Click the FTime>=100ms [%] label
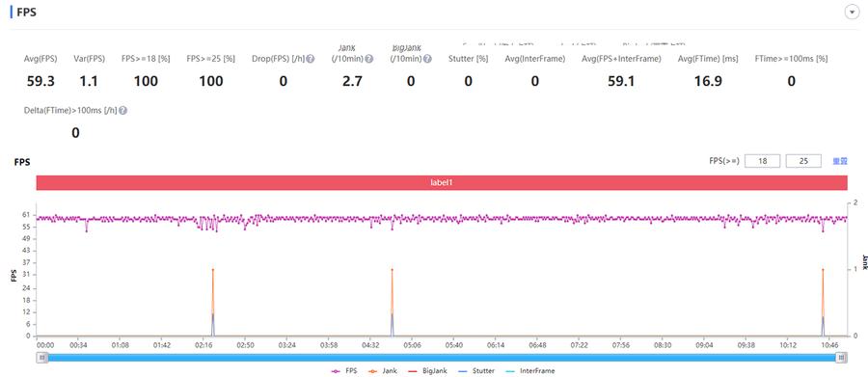Viewport: 868px width, 377px height. point(791,59)
